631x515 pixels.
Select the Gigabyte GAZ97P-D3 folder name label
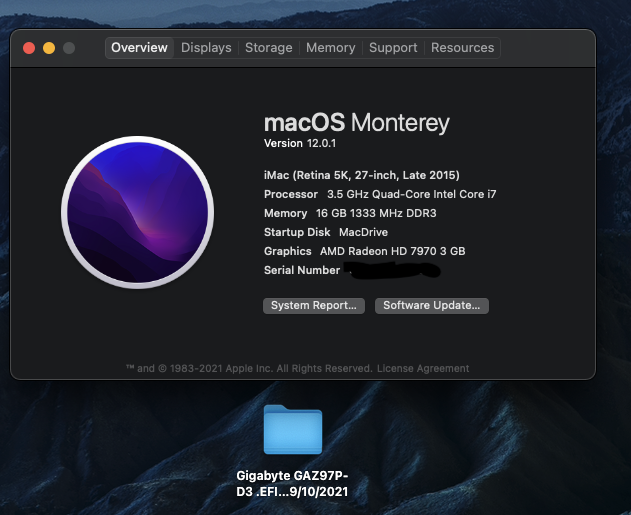coord(292,484)
